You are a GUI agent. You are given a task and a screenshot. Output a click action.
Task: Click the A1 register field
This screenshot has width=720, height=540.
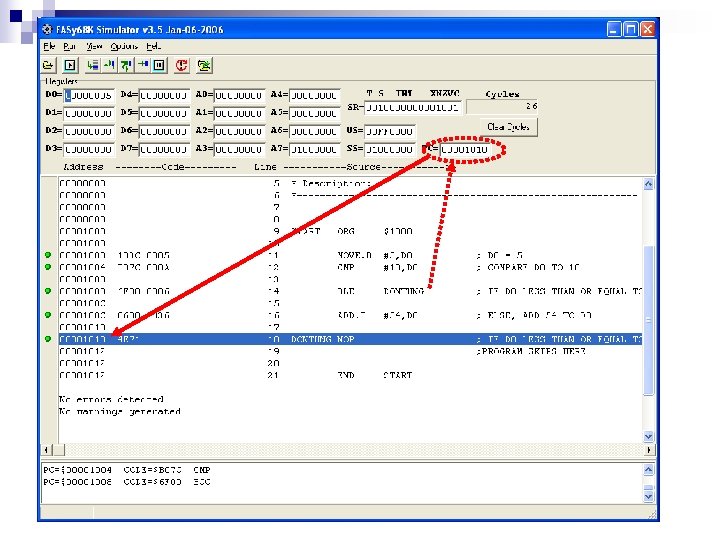coord(239,113)
